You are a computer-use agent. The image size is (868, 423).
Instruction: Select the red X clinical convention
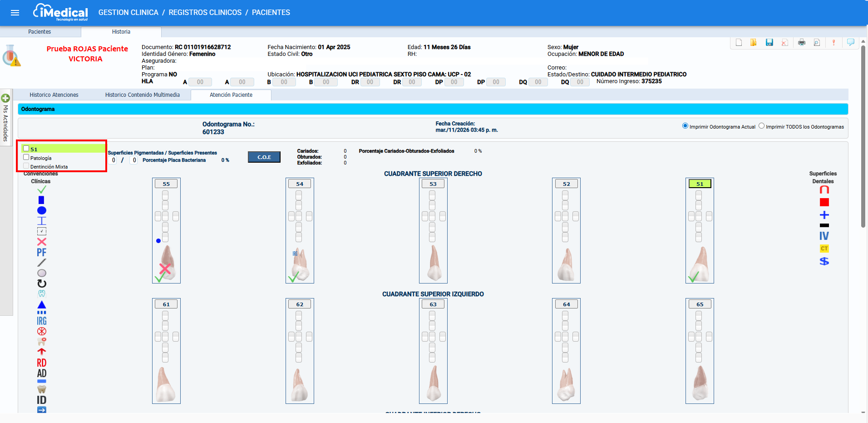[42, 242]
